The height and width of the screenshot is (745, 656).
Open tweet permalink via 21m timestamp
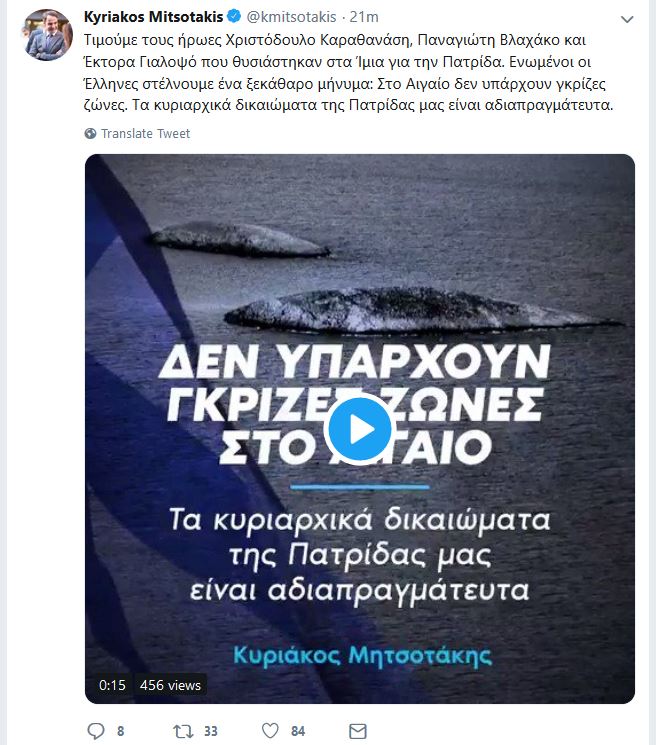(364, 17)
